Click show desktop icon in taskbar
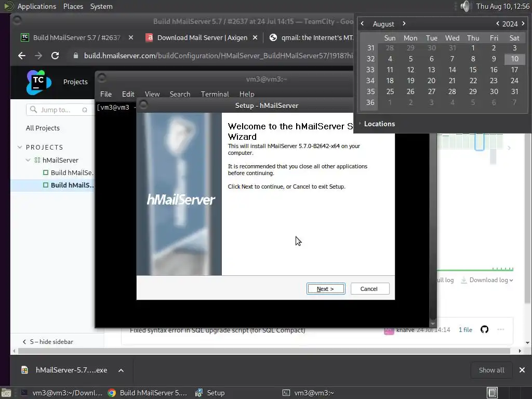 pyautogui.click(x=6, y=393)
